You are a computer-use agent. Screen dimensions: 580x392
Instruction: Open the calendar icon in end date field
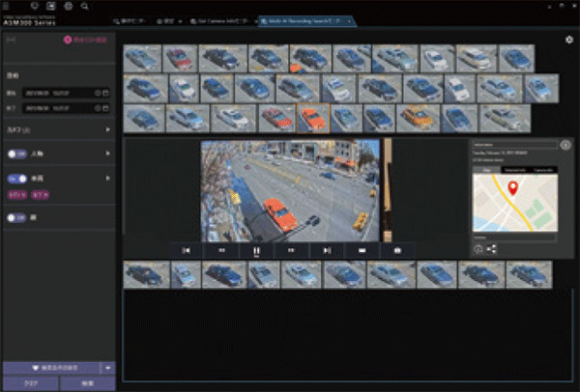105,108
